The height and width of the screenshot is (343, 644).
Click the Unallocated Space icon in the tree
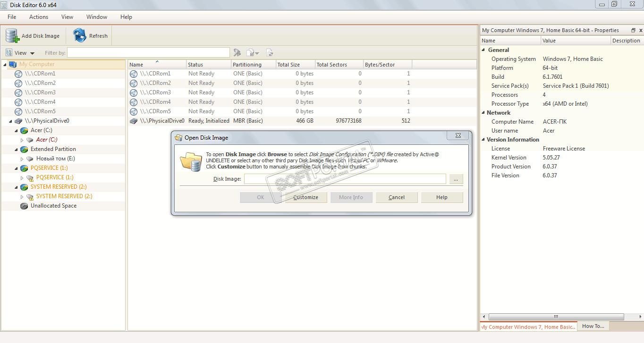point(24,206)
